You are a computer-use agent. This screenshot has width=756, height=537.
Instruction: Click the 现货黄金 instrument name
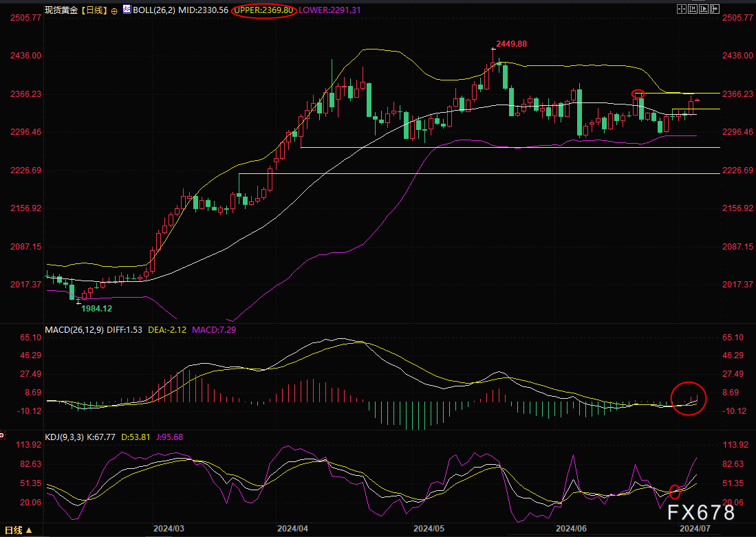tap(60, 10)
